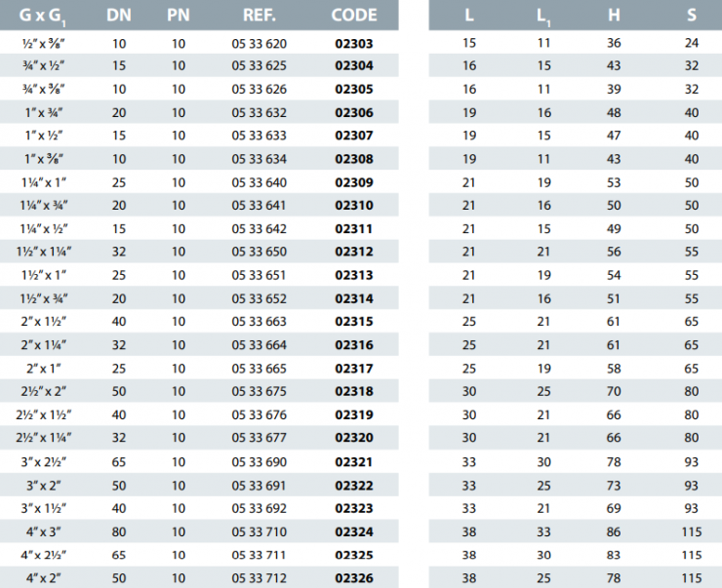Click the PN column header
Screen dimensions: 722x588
[178, 16]
